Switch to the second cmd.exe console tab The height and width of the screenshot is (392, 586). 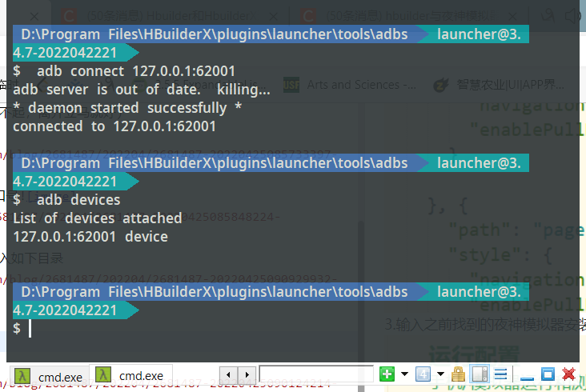[x=130, y=375]
